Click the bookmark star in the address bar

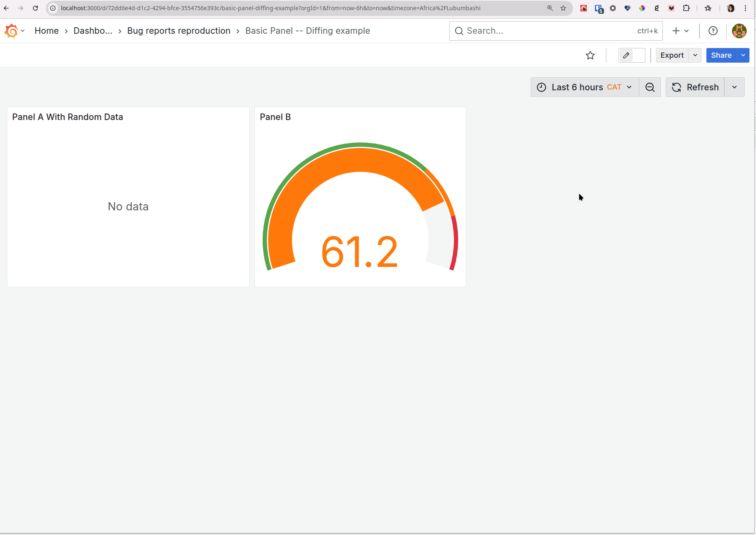[563, 8]
